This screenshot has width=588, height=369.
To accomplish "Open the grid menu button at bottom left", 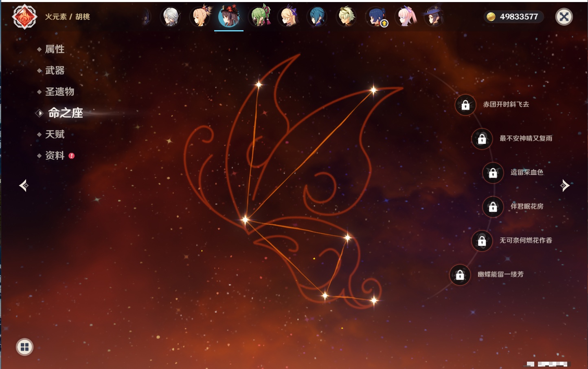I will tap(24, 347).
